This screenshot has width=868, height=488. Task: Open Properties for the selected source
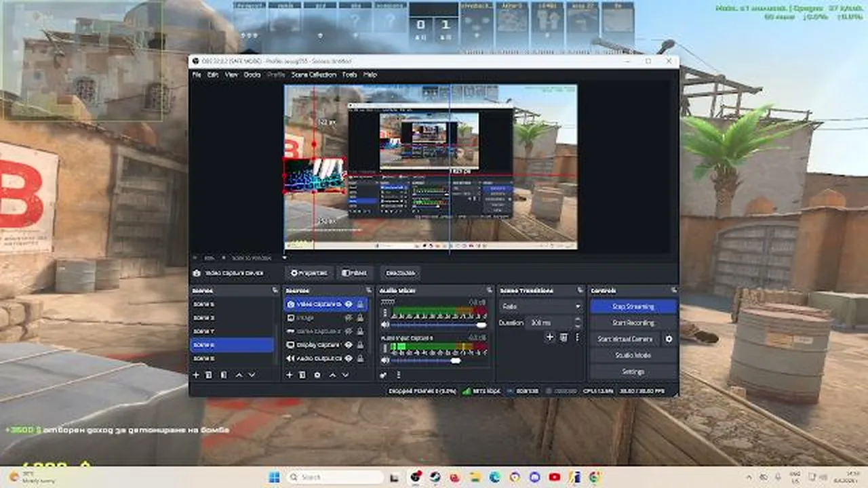tap(309, 273)
